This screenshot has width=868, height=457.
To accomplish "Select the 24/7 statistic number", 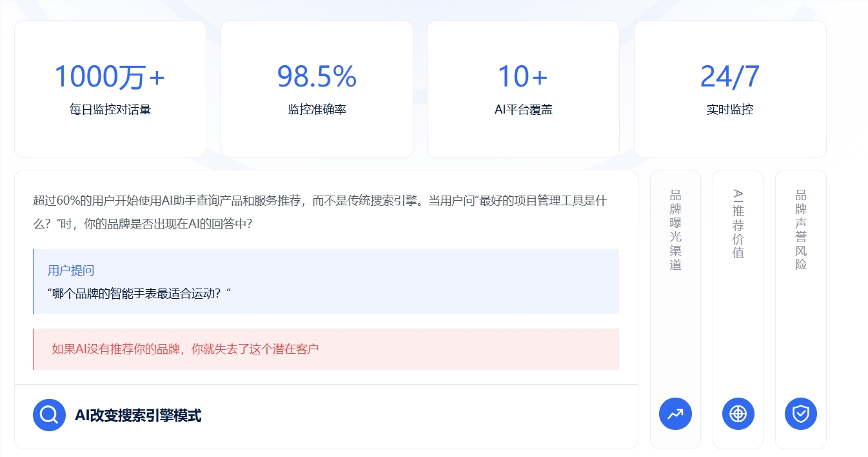I will (x=729, y=77).
